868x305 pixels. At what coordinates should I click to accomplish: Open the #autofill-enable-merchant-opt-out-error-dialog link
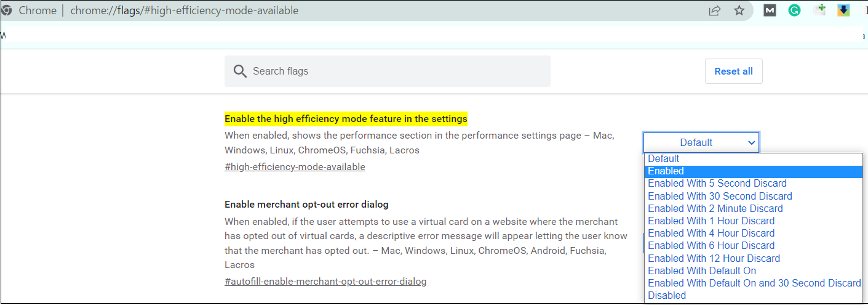tap(325, 282)
